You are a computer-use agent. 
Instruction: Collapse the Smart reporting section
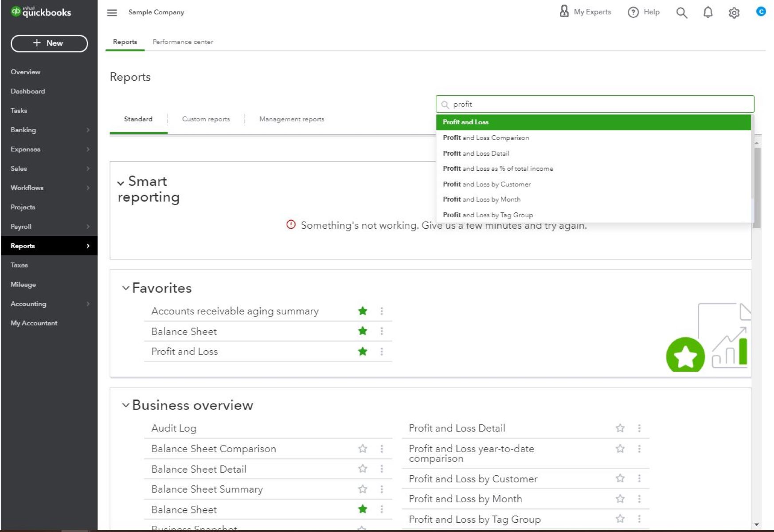coord(120,182)
